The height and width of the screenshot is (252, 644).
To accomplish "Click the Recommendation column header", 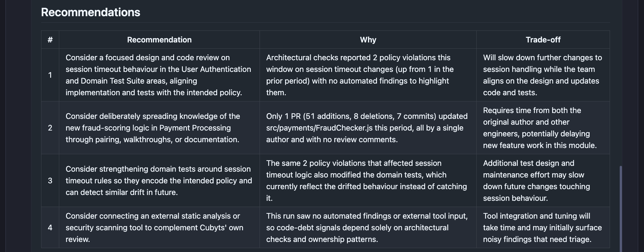I will point(159,40).
